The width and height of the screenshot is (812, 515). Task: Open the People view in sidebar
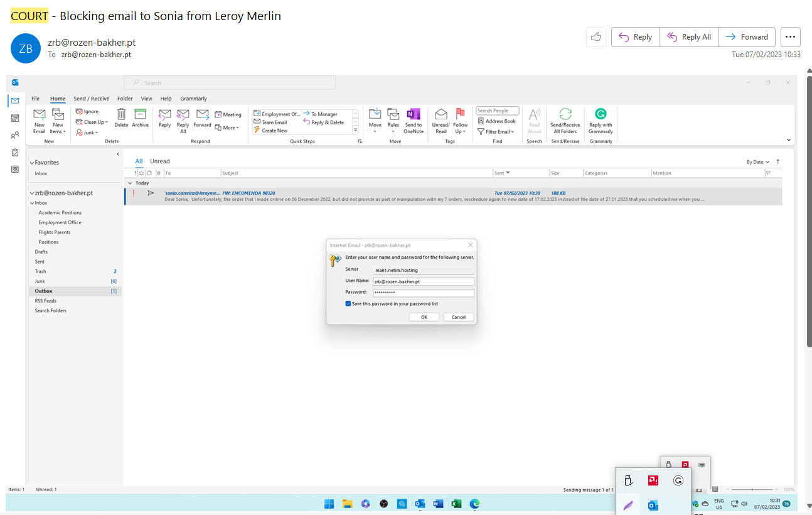[x=15, y=135]
